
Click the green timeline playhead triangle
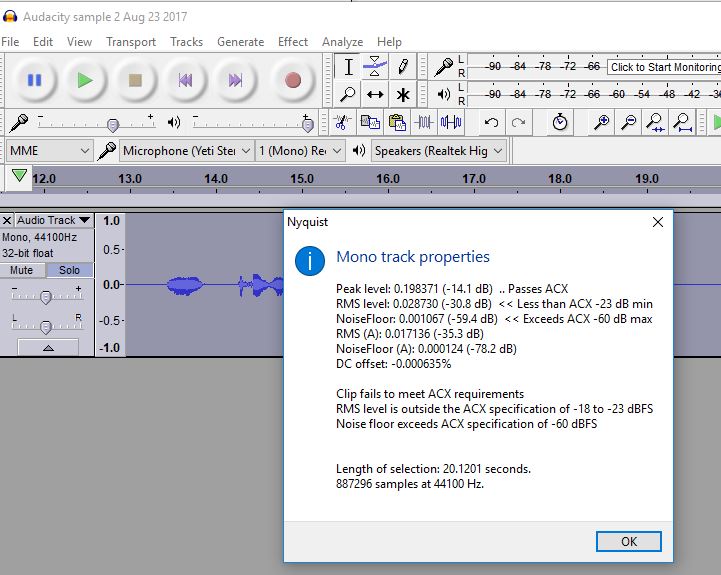point(19,175)
